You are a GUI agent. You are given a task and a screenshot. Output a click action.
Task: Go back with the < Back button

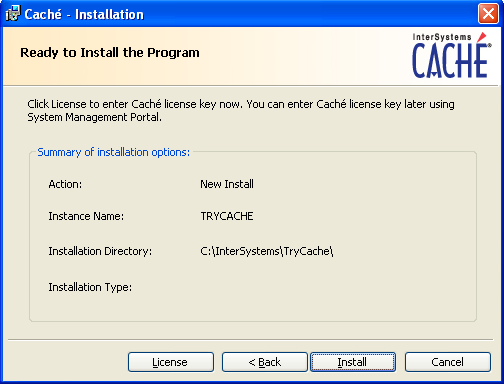pos(265,362)
